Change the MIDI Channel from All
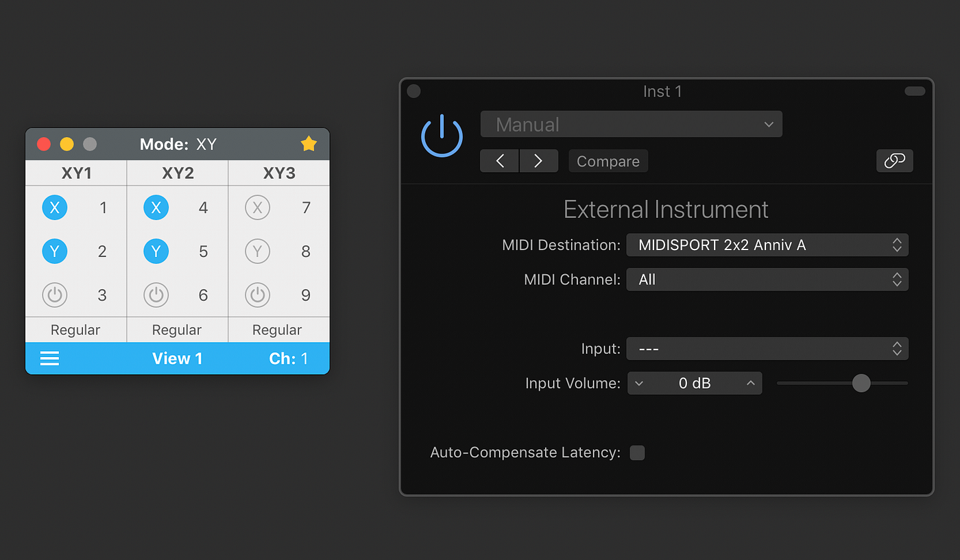Screen dimensions: 960x560 pyautogui.click(x=767, y=279)
